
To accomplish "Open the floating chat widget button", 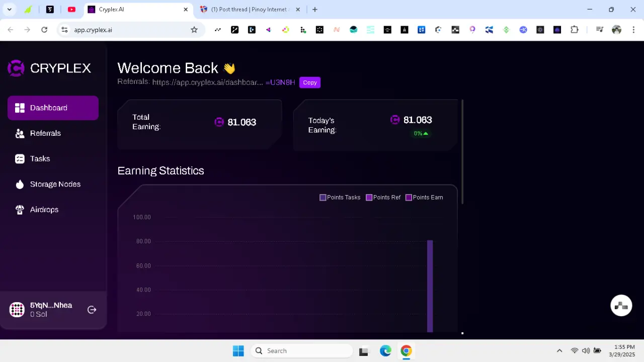I will tap(621, 305).
